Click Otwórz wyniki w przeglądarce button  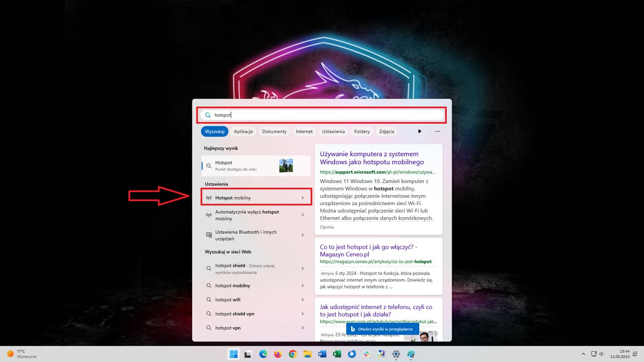[x=382, y=329]
